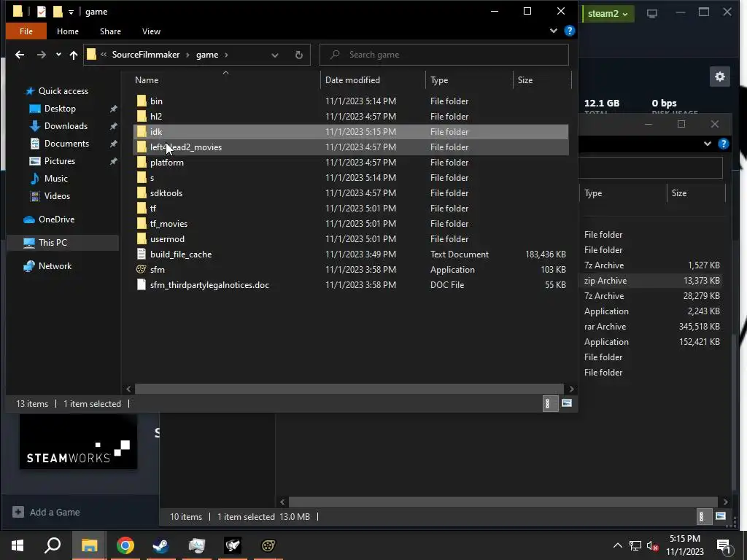The width and height of the screenshot is (747, 560).
Task: Open Source Filmmaker taskbar icon
Action: tap(268, 545)
